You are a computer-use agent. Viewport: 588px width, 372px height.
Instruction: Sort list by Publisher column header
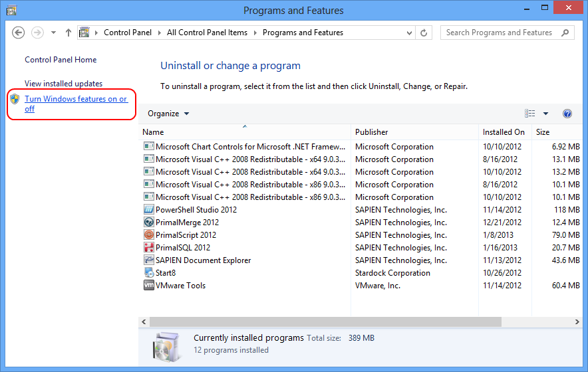click(x=414, y=132)
